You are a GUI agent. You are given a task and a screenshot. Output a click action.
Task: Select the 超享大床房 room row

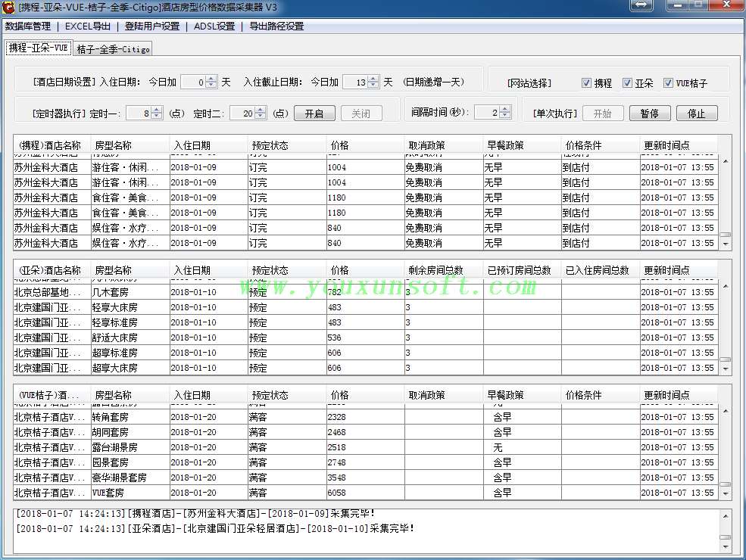pos(365,368)
